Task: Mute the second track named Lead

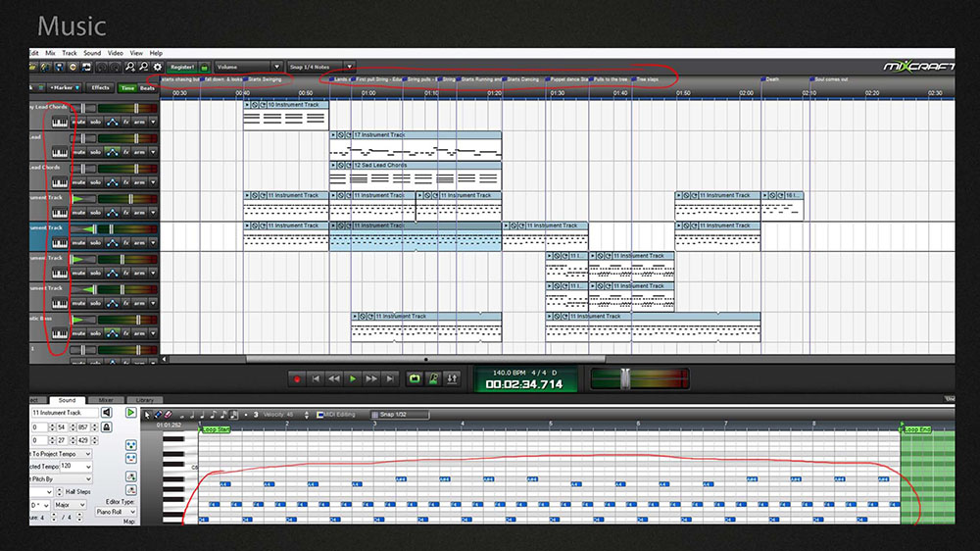Action: pos(78,152)
